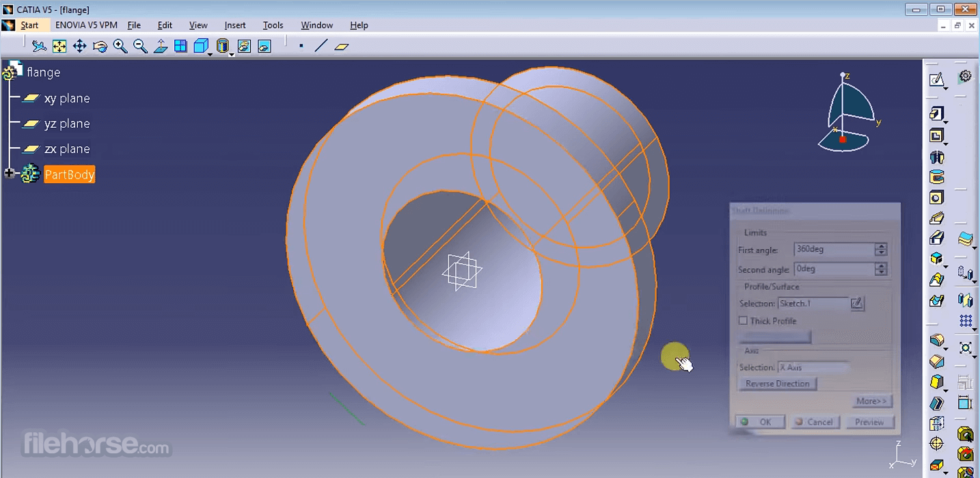This screenshot has width=980, height=478.
Task: Click Cancel in Shaft Definition dialog
Action: pos(813,422)
